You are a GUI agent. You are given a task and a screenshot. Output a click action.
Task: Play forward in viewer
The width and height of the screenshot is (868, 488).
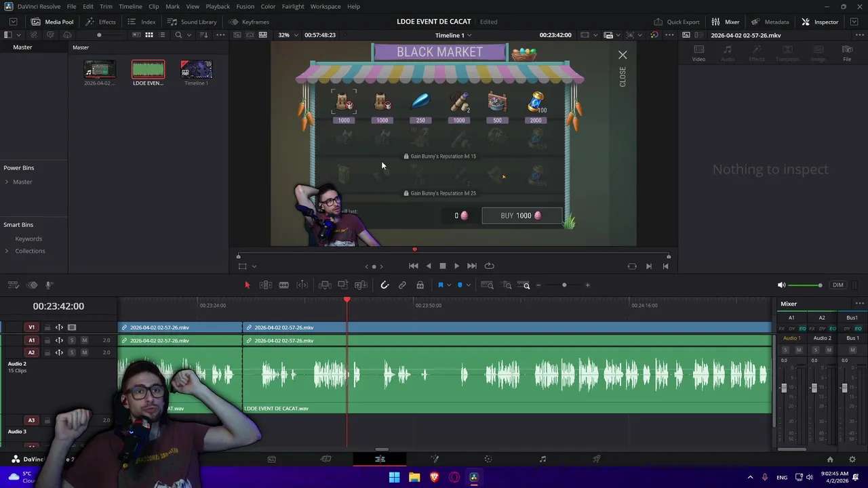456,266
